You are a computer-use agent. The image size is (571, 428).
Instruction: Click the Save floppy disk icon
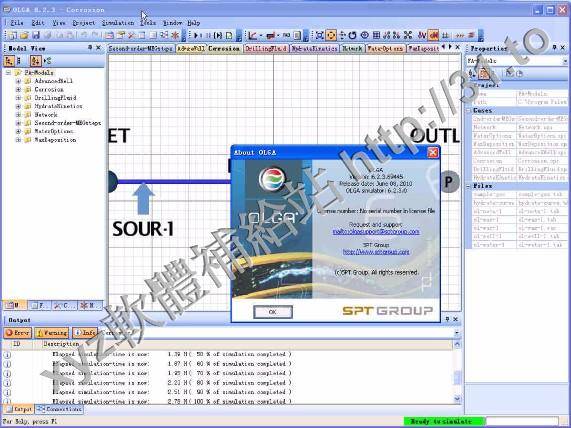click(x=36, y=35)
